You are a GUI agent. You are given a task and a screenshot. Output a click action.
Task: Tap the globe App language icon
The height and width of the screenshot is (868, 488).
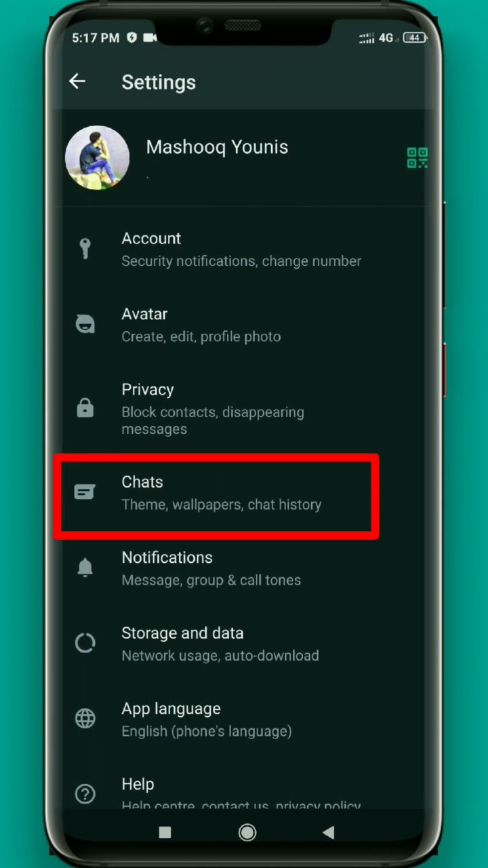tap(85, 718)
